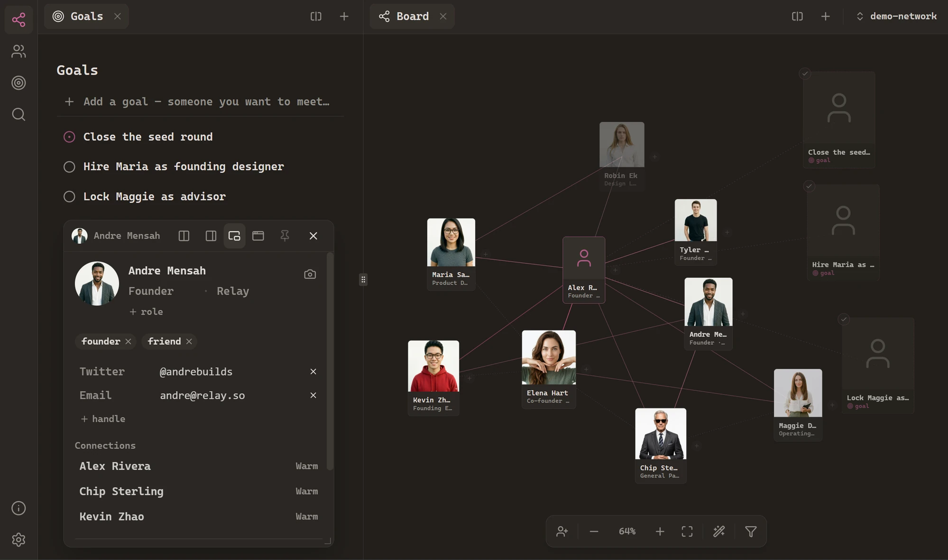Remove the 'friend' tag from Andre

189,341
